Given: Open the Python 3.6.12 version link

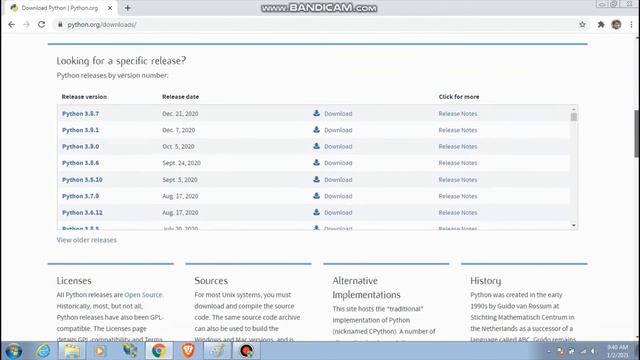Looking at the screenshot, I should 82,213.
